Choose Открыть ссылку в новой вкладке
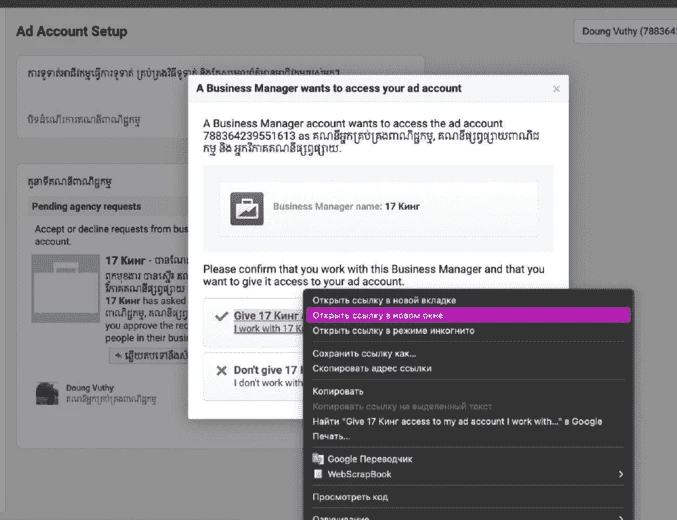 pyautogui.click(x=468, y=300)
